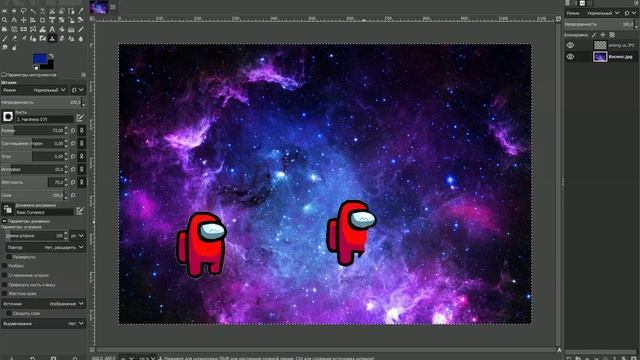Select the Scissors Select tool

pyautogui.click(x=52, y=11)
